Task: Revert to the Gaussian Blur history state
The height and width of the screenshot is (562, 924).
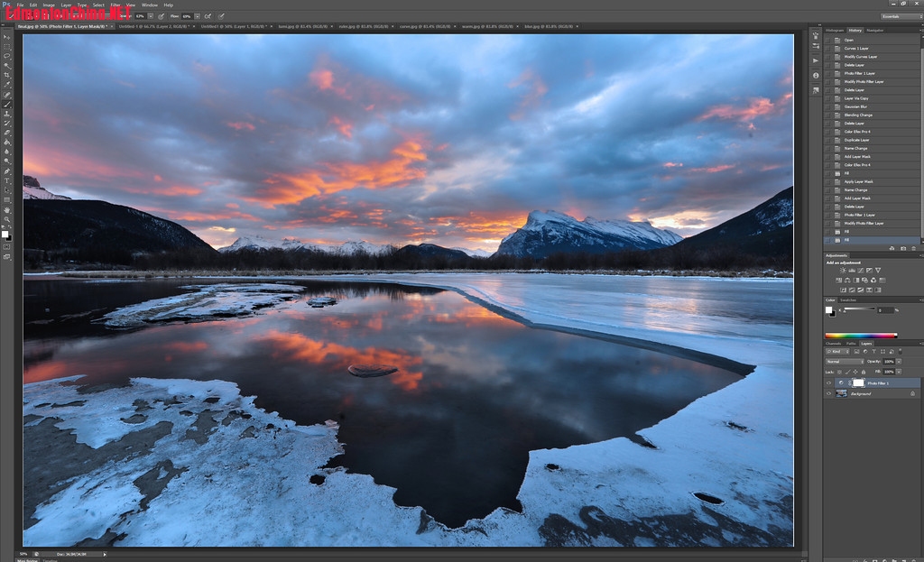Action: point(856,106)
